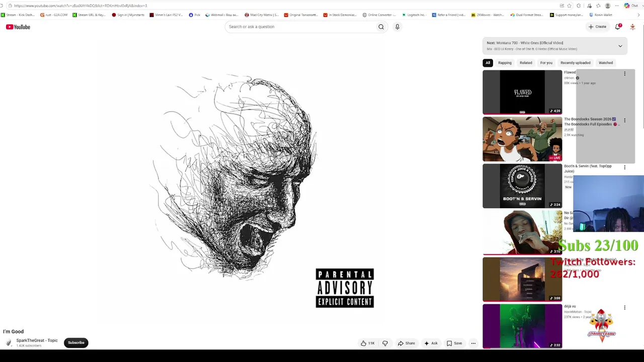Viewport: 644px width, 362px height.
Task: Subscribe to SparkTheGreat - Topic
Action: click(76, 343)
